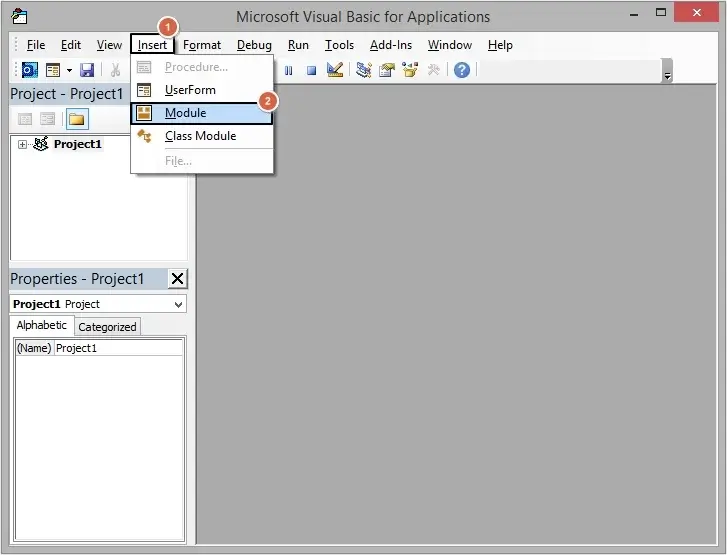Click the View Object icon in Project panel
This screenshot has width=727, height=555.
[47, 119]
